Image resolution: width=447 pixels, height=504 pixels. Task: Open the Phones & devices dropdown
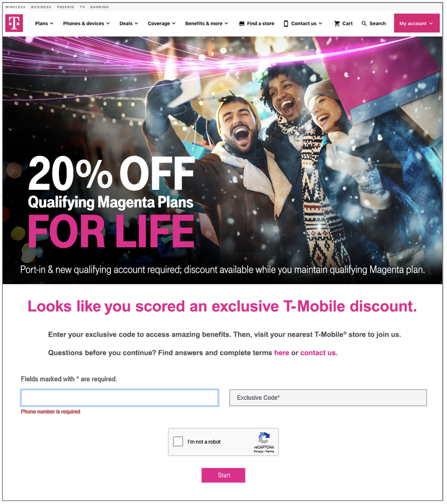[86, 23]
